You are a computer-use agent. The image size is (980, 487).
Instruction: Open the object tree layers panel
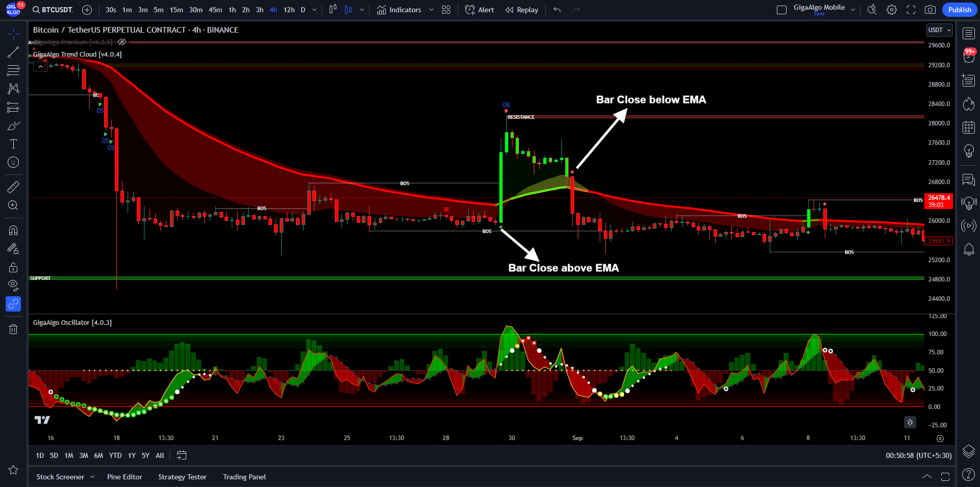[969, 451]
